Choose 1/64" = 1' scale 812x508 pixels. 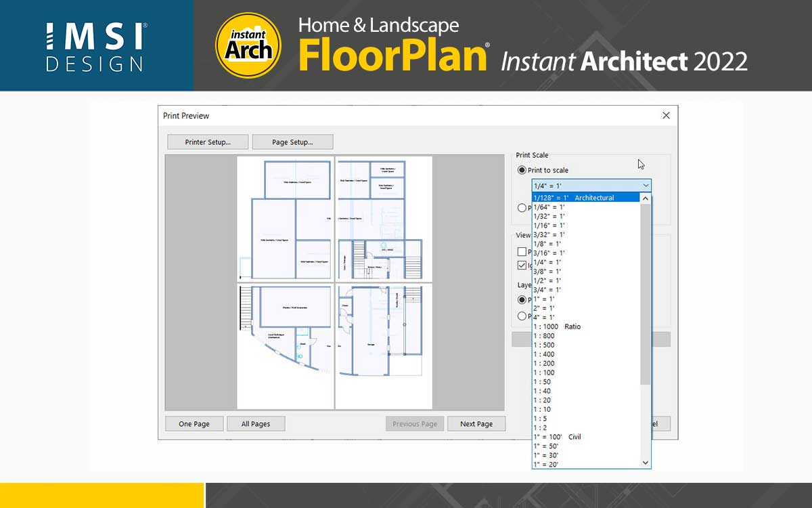pos(585,207)
